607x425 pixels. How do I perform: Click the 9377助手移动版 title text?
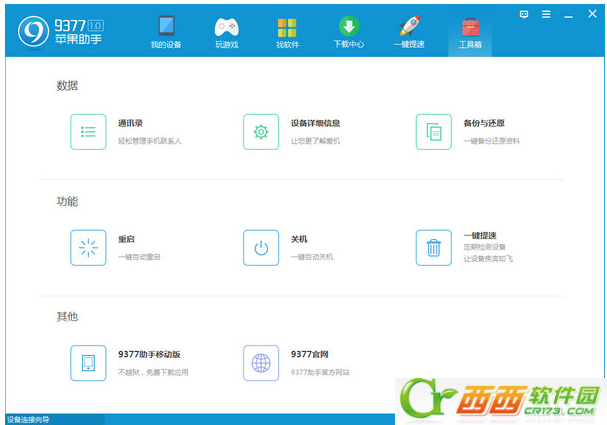coord(149,354)
